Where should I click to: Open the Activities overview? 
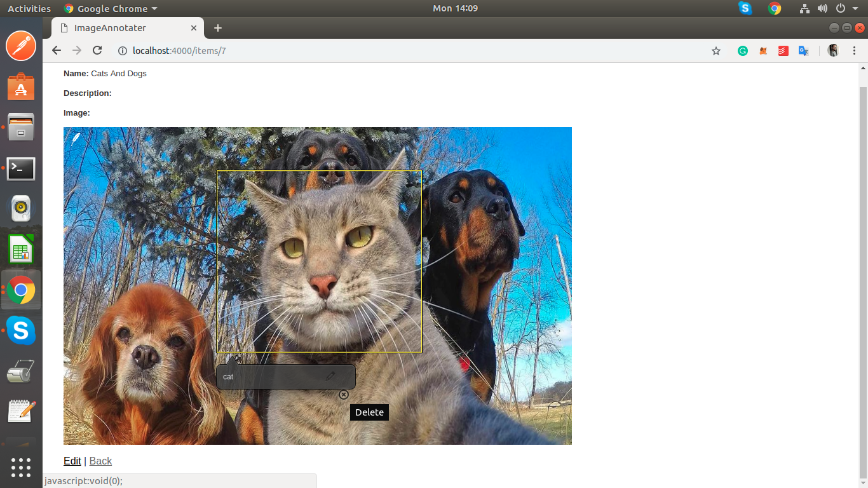coord(29,9)
